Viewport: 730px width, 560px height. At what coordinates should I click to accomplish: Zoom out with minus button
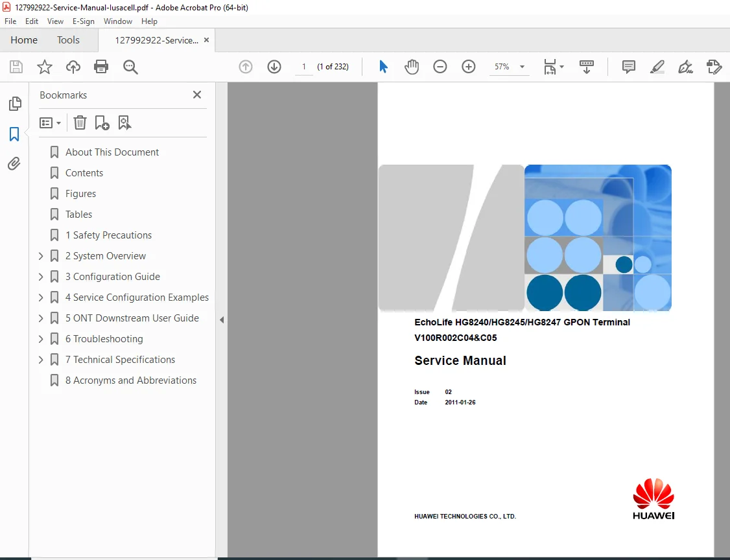pos(440,67)
